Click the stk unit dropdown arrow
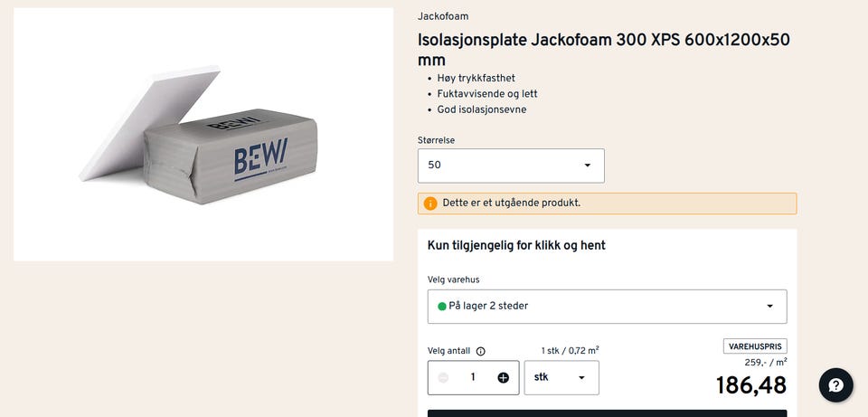Screen dimensions: 868x417 tap(581, 378)
